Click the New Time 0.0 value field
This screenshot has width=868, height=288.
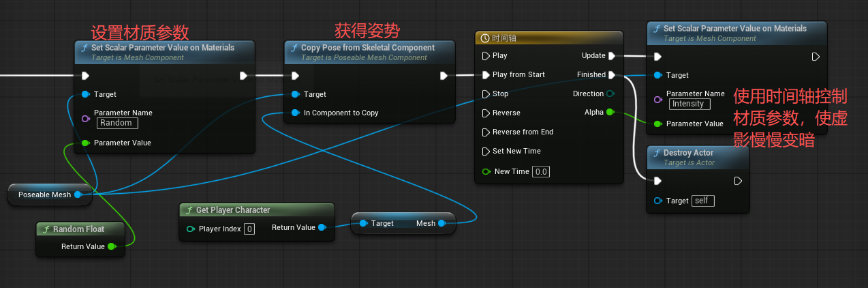pos(541,171)
